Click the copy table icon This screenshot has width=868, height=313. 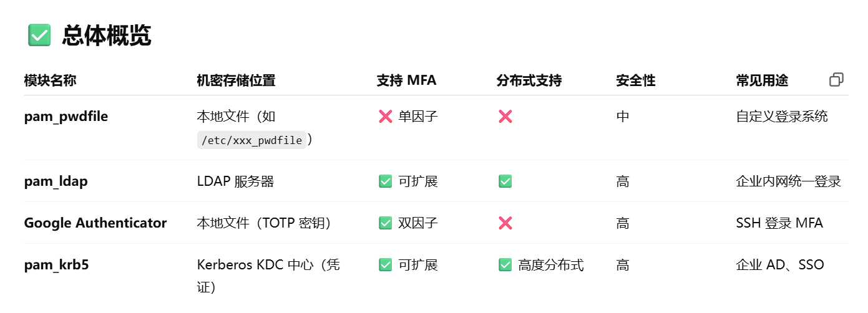tap(836, 80)
